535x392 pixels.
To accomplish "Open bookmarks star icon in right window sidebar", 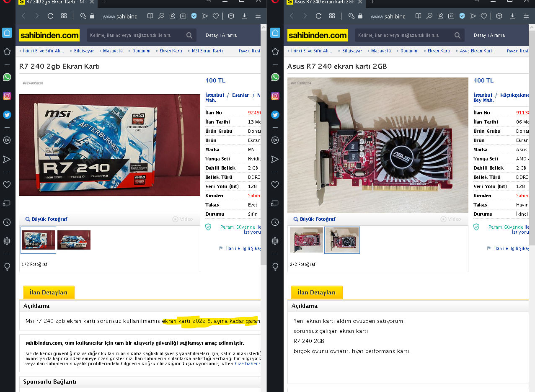I will 275,52.
